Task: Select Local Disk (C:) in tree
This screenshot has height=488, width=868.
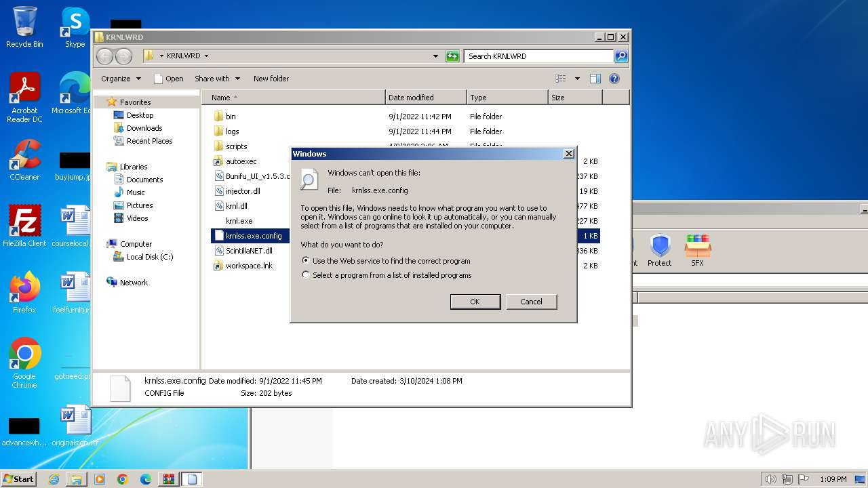Action: click(149, 257)
